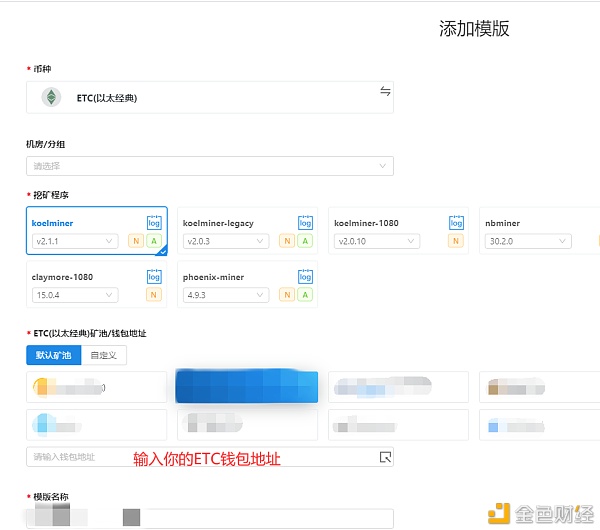This screenshot has height=530, width=600.
Task: Click the ETC coin logo icon
Action: coord(51,97)
